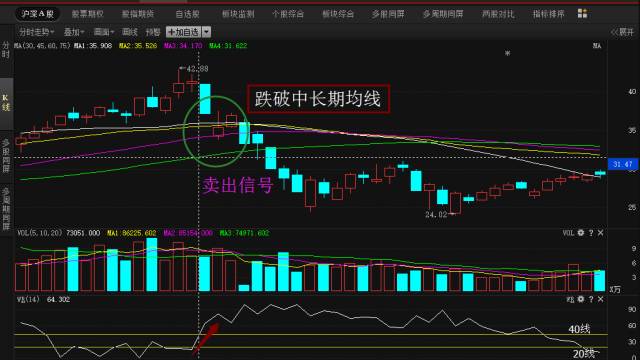Click the WR panel help question mark
This screenshot has width=640, height=360.
point(591,299)
